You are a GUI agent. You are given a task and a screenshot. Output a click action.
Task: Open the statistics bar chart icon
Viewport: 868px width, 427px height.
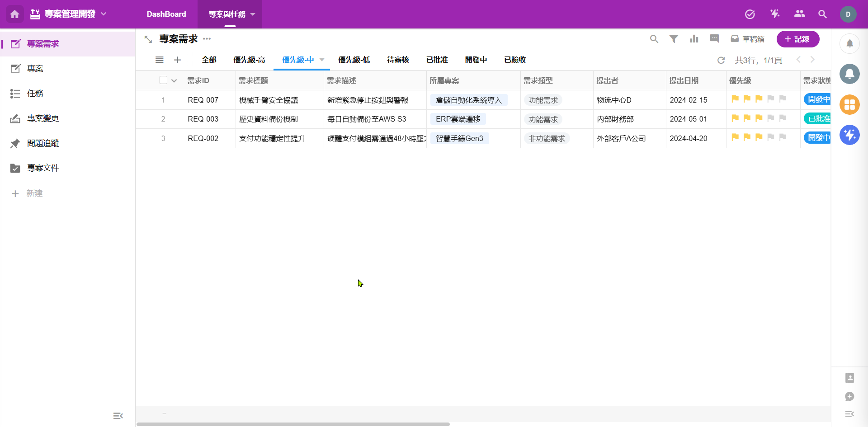694,39
